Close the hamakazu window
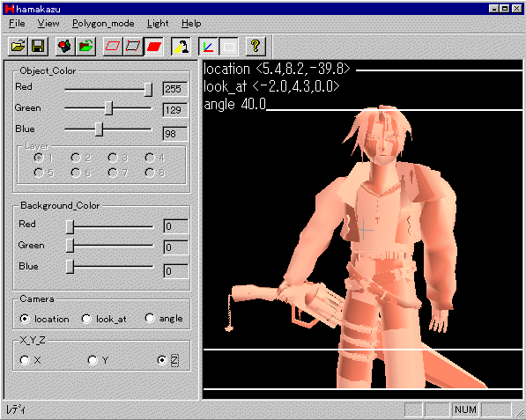526x420 pixels. pos(516,9)
